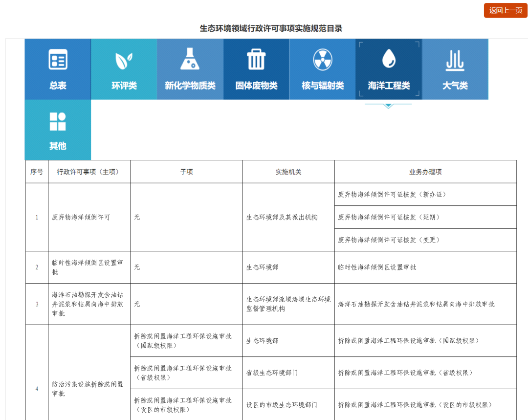Click the 无 sub-item cell in row 3
Screen dimensions: 528x420
[x=186, y=304]
